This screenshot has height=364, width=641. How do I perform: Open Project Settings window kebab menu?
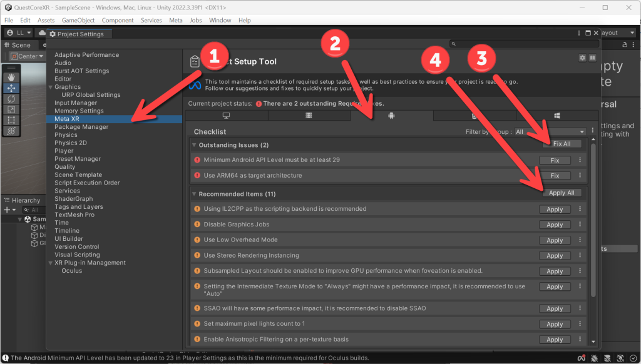coord(579,33)
